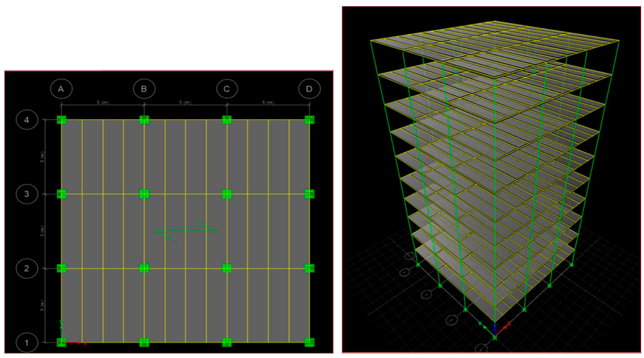Click the corner column at grid D-4
This screenshot has width=644, height=358.
click(x=310, y=120)
